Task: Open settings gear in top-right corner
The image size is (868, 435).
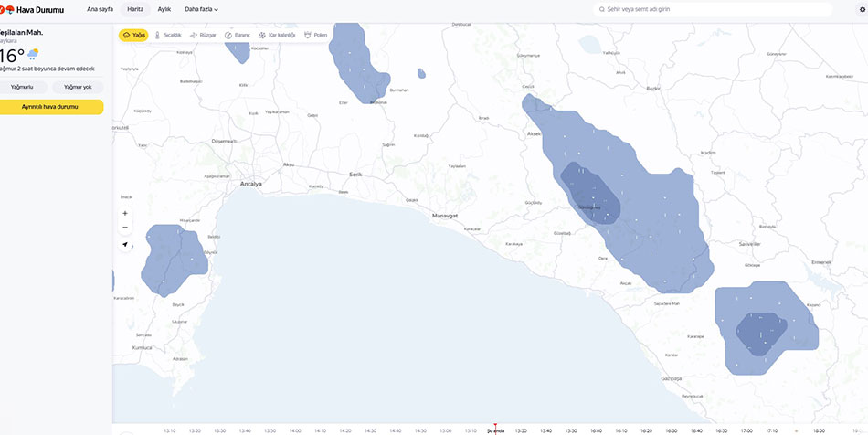Action: pyautogui.click(x=863, y=9)
